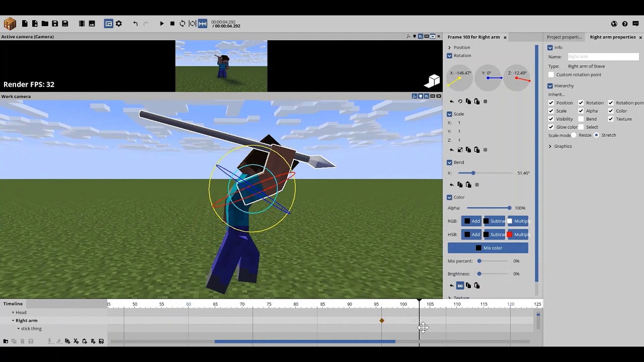Collapse the Hierarchy section
This screenshot has height=362, width=644.
550,86
